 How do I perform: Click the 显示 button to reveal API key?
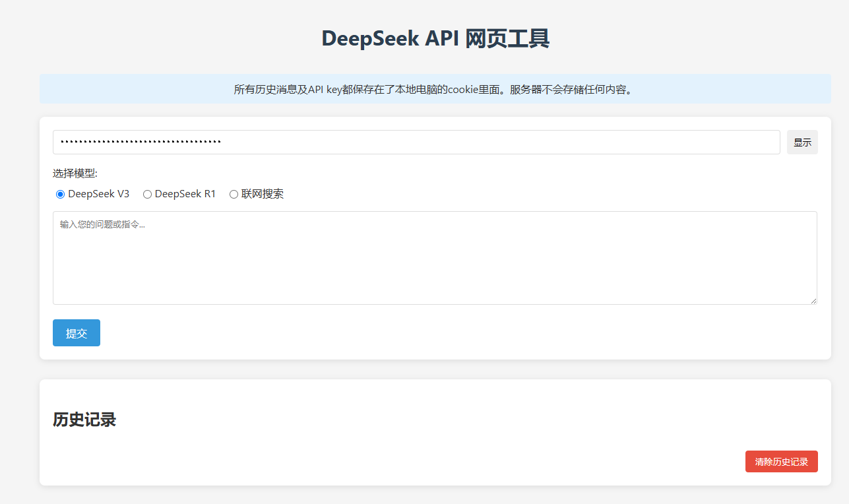tap(802, 142)
